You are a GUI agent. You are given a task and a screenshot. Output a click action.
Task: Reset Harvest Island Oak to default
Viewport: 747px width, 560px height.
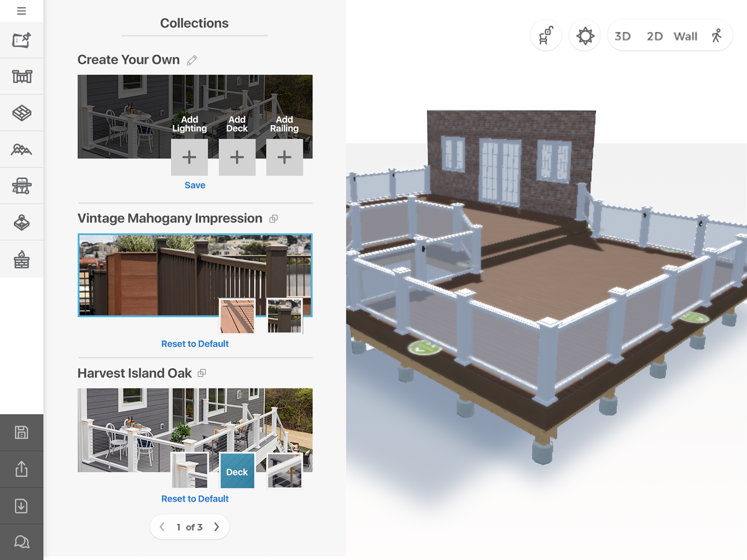195,499
